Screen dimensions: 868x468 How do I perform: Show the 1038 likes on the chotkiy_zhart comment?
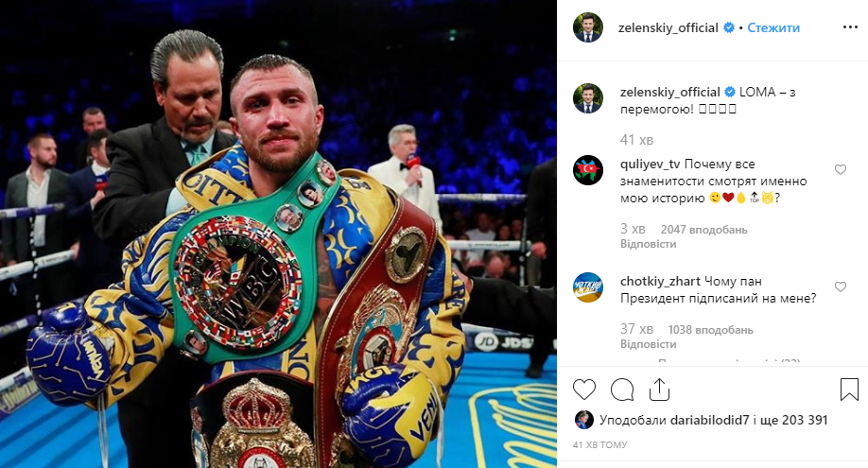click(x=710, y=330)
